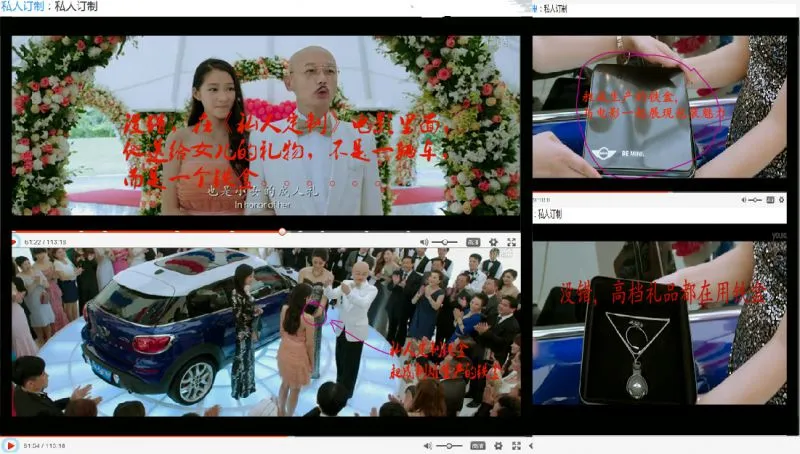
Task: Click the fullscreen icon in the middle player bar
Action: click(x=511, y=242)
